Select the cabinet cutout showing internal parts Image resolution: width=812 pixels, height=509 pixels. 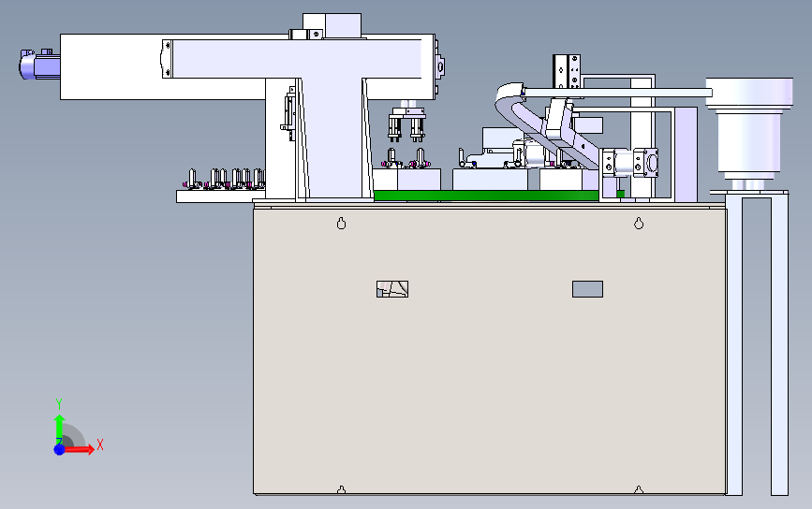392,288
